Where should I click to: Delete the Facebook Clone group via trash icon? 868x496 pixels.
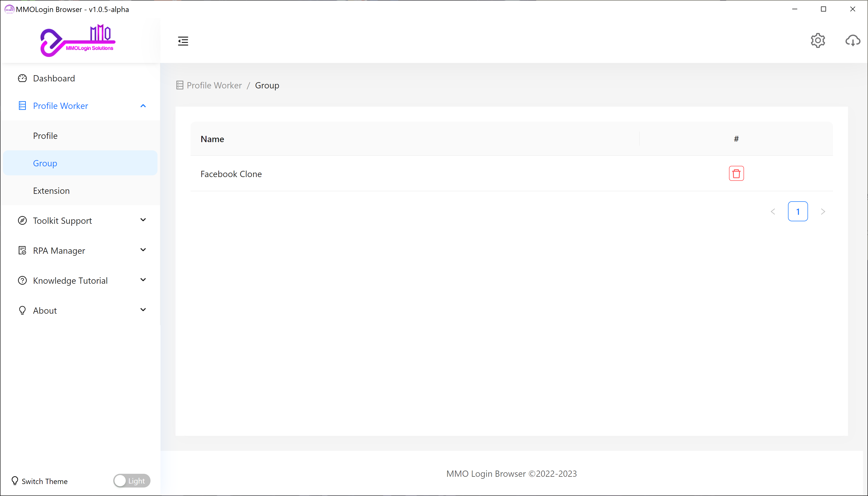tap(736, 174)
